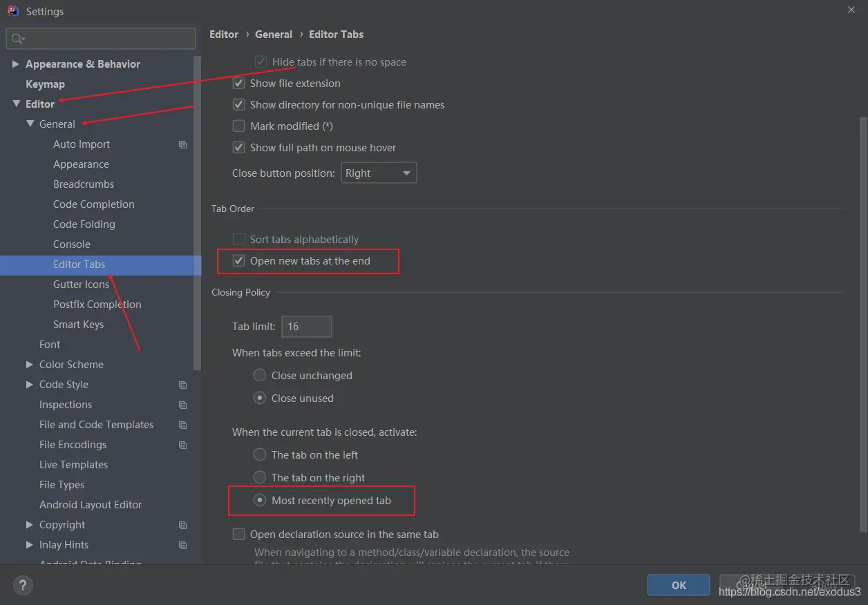Click the project-level icon beside Auto Import
This screenshot has width=868, height=605.
point(183,144)
